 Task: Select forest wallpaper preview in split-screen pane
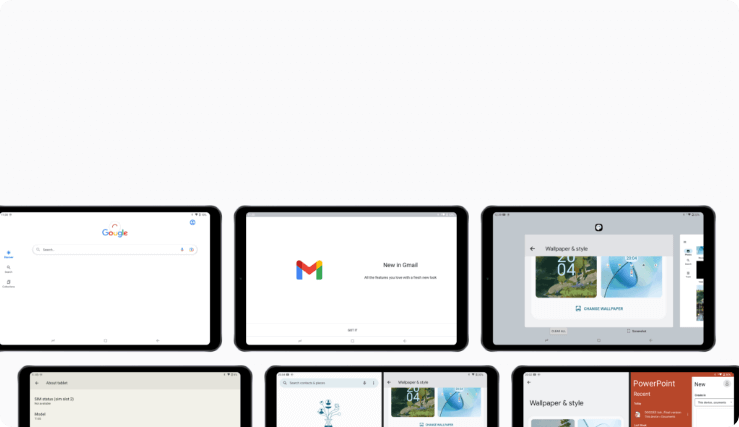point(413,402)
